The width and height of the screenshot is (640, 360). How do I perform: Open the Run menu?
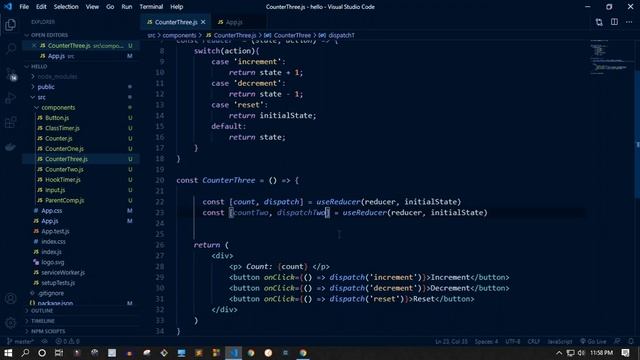pos(127,7)
